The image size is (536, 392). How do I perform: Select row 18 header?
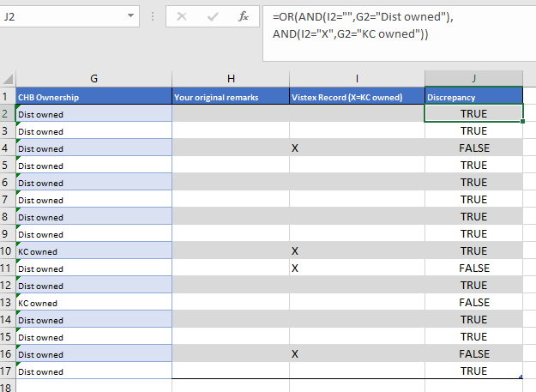click(x=8, y=387)
